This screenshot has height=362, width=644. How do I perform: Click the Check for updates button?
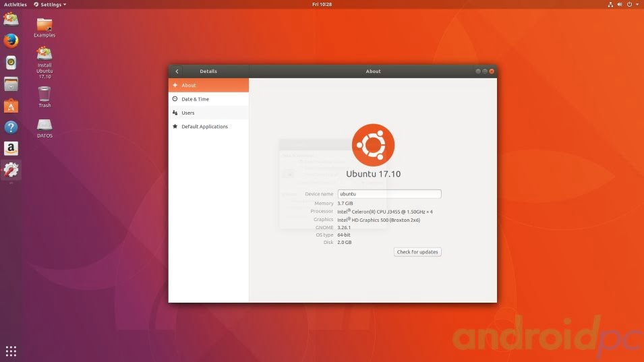pos(417,252)
